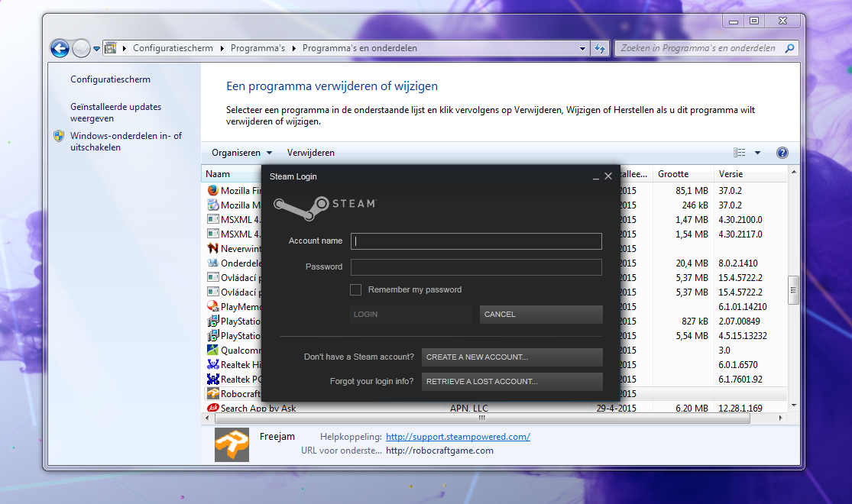Click the first MSXML 4 row icon
Image resolution: width=852 pixels, height=504 pixels.
coord(213,219)
